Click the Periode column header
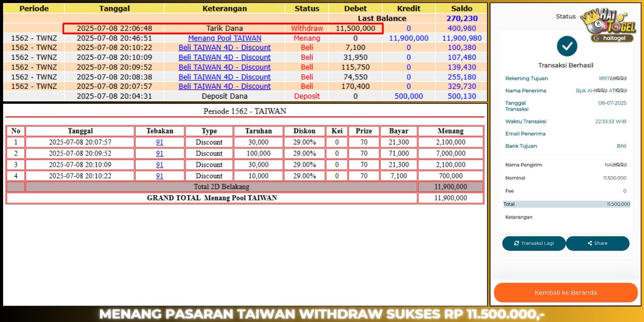The image size is (644, 322). (x=34, y=8)
